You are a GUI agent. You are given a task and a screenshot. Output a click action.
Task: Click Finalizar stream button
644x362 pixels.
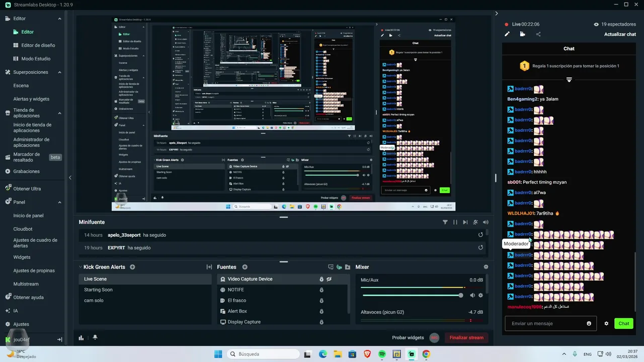click(x=466, y=338)
